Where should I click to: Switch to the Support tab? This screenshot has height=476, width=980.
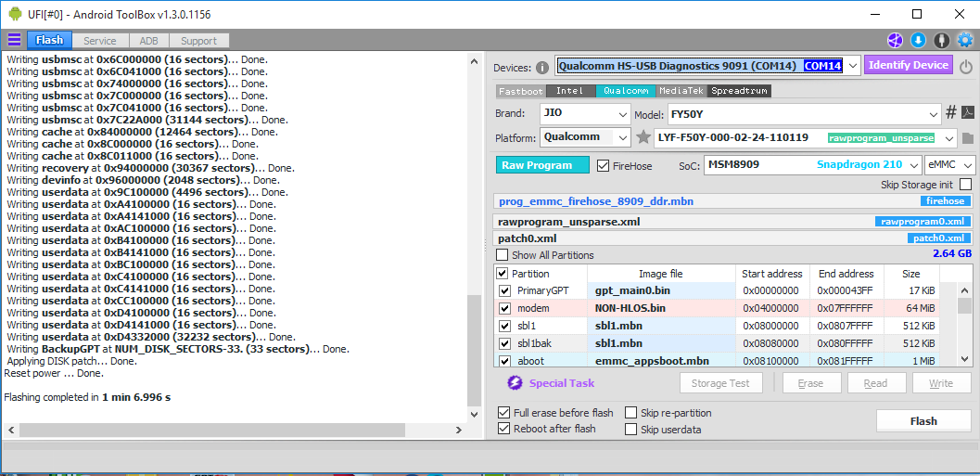click(x=198, y=41)
